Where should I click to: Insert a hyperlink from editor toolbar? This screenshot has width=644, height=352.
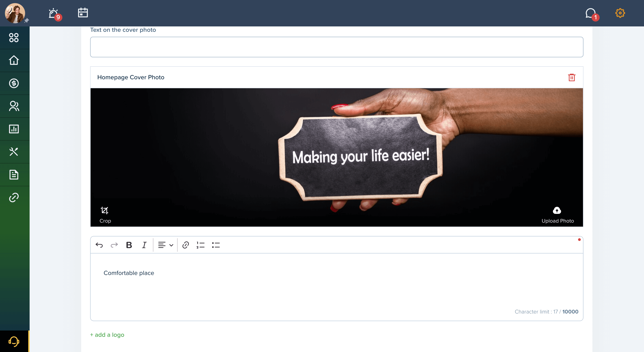click(185, 245)
